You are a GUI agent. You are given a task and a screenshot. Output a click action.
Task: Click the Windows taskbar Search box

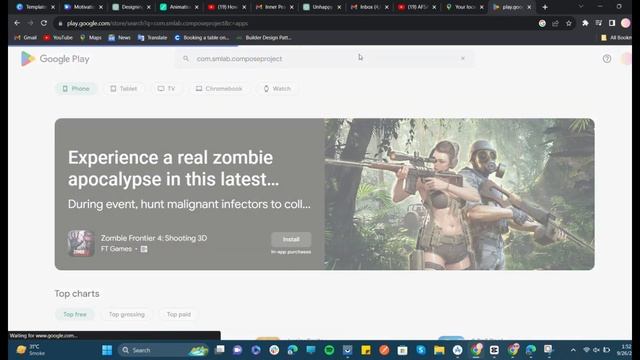pos(163,350)
